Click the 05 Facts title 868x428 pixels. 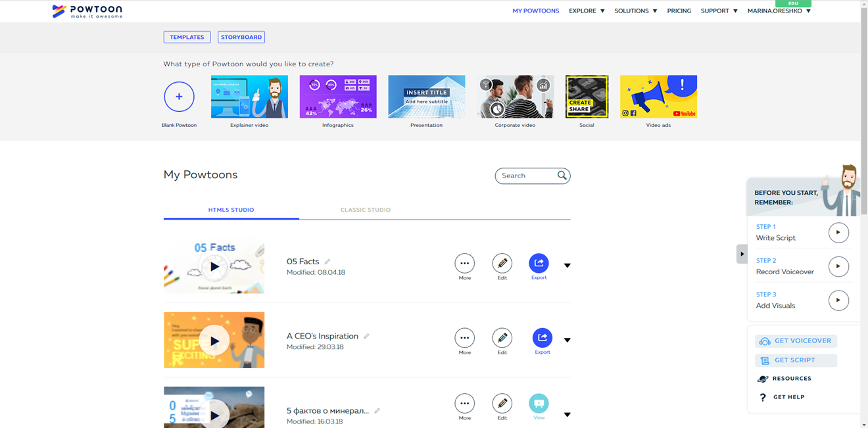302,262
